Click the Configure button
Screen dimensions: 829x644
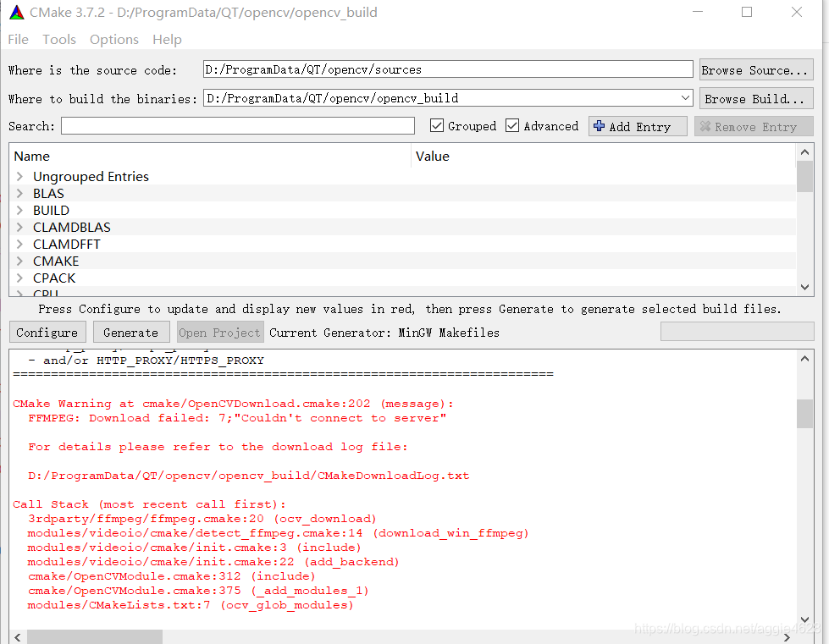click(x=47, y=333)
